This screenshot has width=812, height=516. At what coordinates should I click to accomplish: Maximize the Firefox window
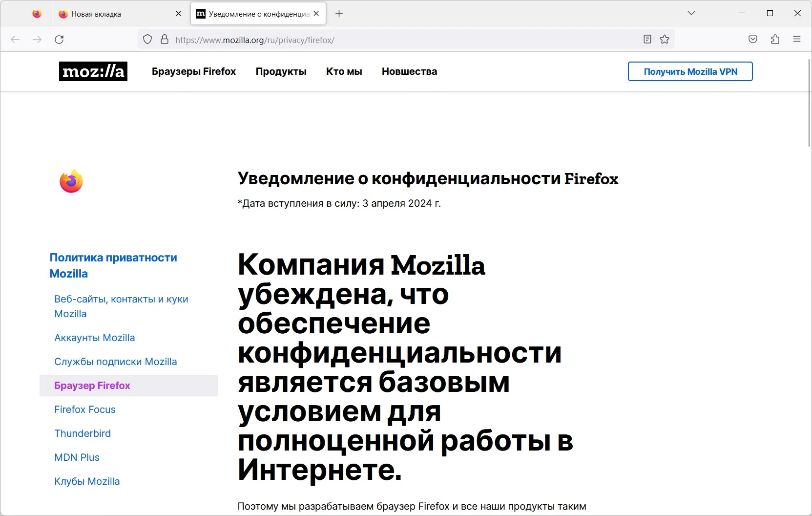tap(770, 13)
